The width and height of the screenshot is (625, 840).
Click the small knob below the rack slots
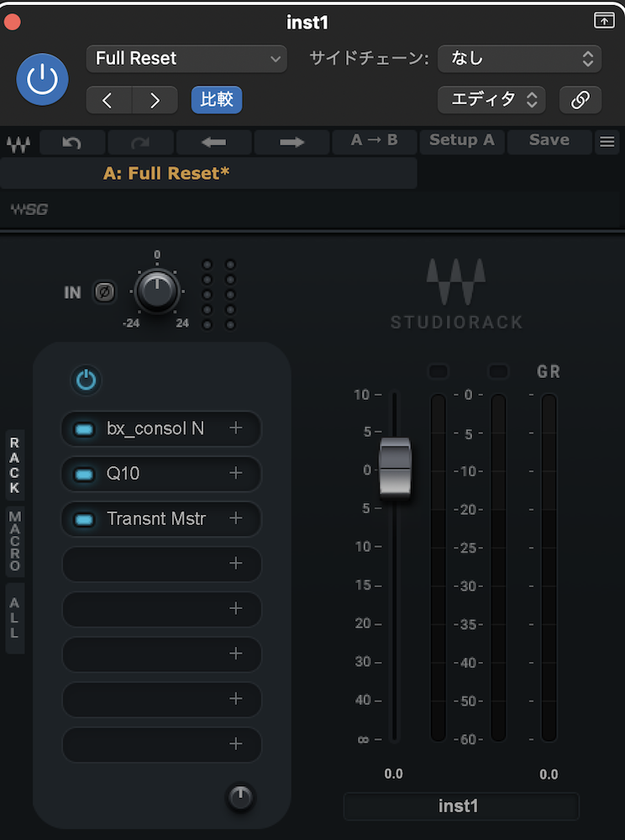click(x=240, y=797)
